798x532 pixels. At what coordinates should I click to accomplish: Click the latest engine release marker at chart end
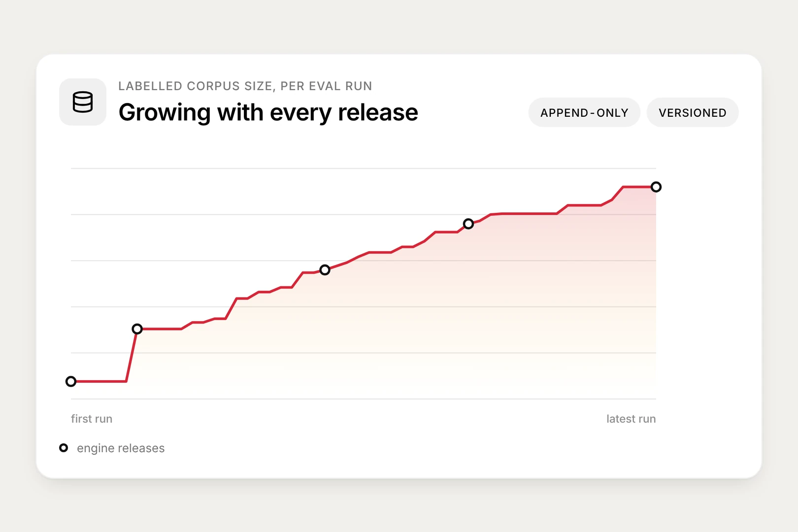point(656,187)
